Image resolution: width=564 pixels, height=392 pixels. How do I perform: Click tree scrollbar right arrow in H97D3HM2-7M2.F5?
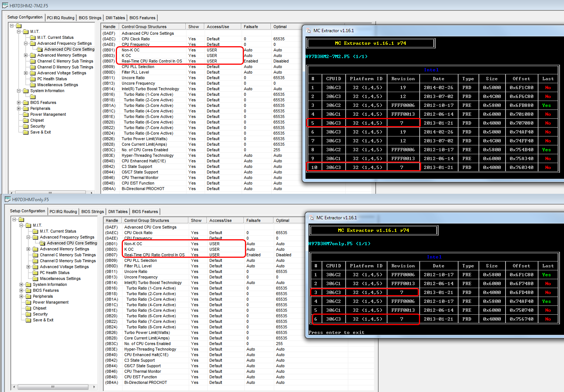pyautogui.click(x=91, y=192)
